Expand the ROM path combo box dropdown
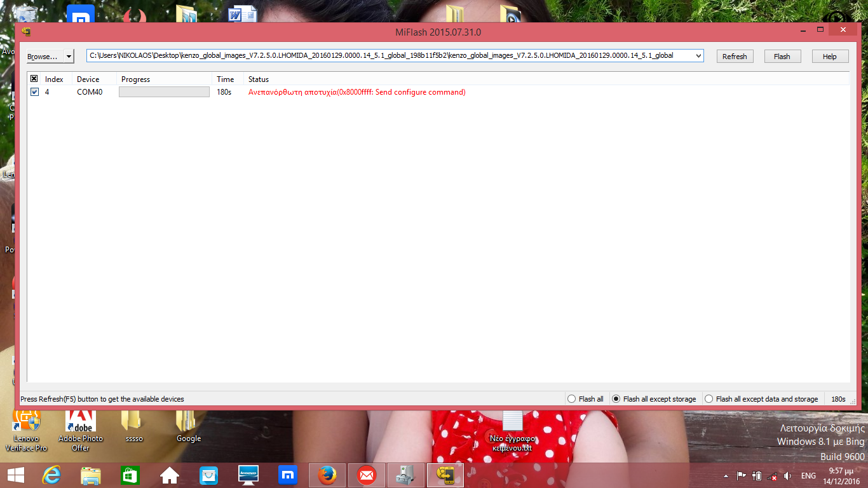868x488 pixels. 698,56
